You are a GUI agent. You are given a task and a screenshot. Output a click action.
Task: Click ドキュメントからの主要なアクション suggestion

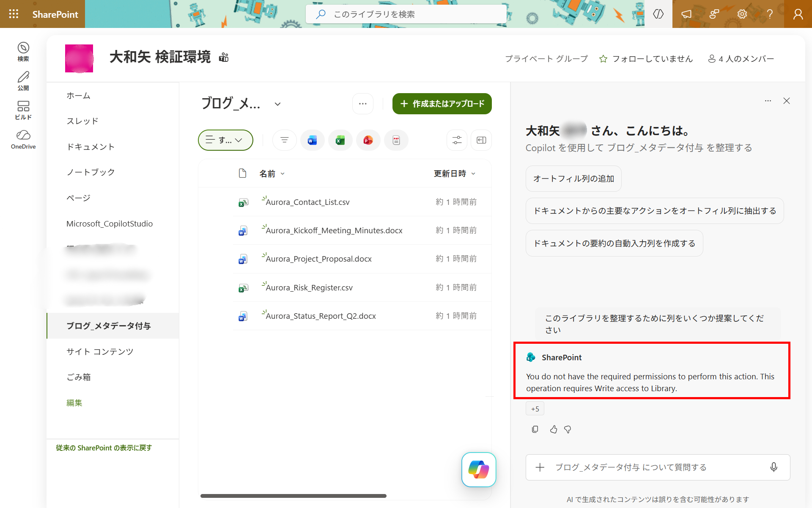pyautogui.click(x=655, y=211)
